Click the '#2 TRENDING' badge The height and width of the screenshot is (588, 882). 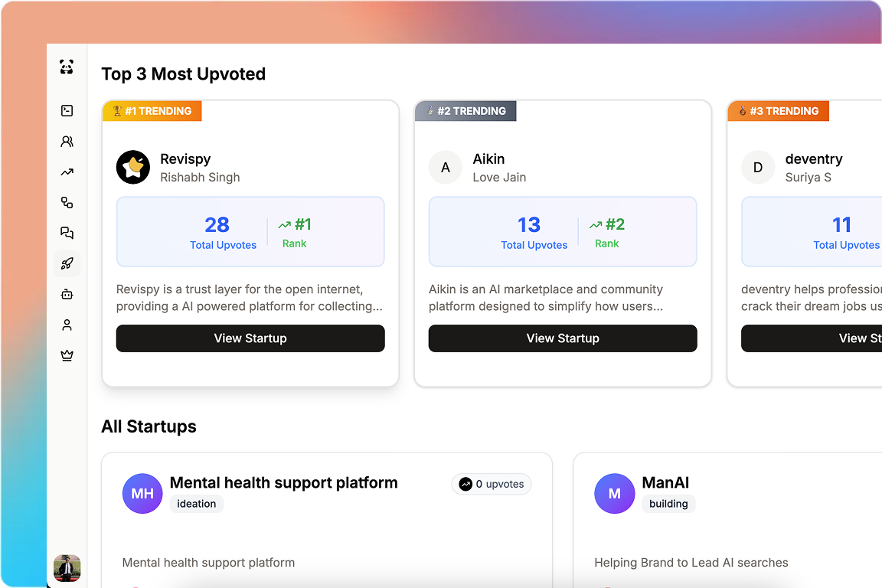[x=465, y=111]
